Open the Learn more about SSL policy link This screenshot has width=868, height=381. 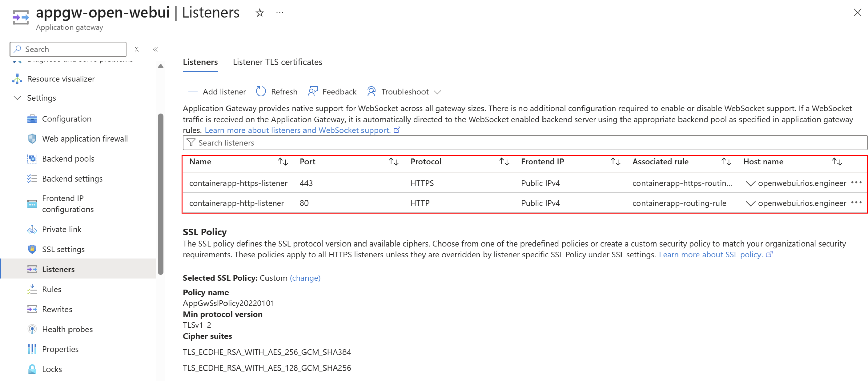(711, 254)
